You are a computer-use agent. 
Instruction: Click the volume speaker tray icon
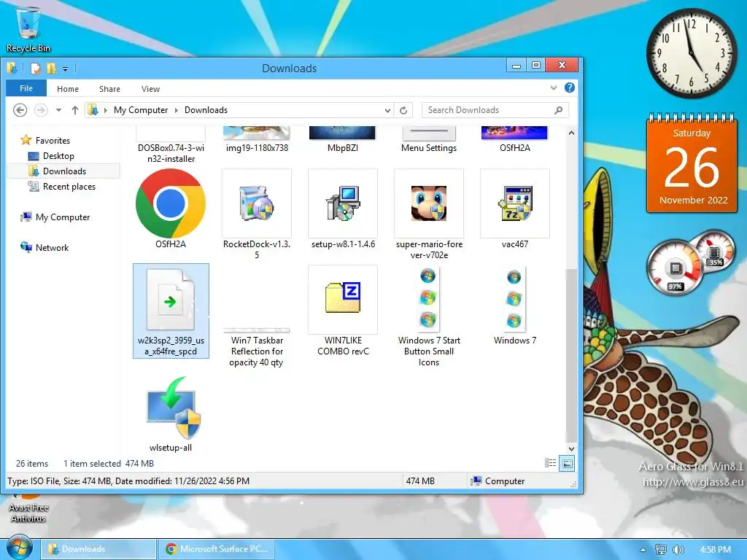tap(678, 550)
